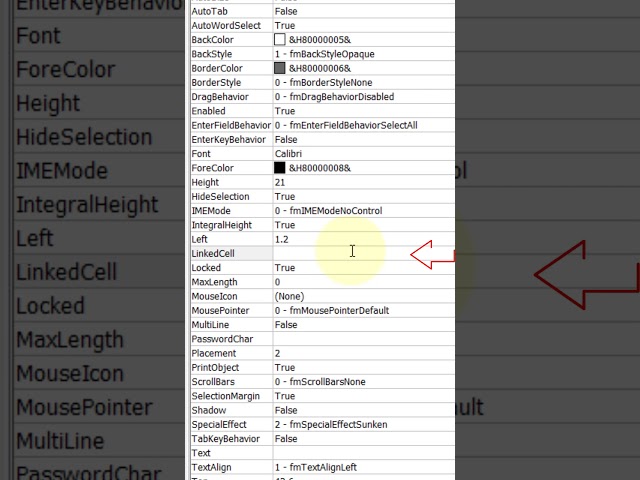Select the EnterFieldBehavior property name
The image size is (640, 480).
pos(231,125)
